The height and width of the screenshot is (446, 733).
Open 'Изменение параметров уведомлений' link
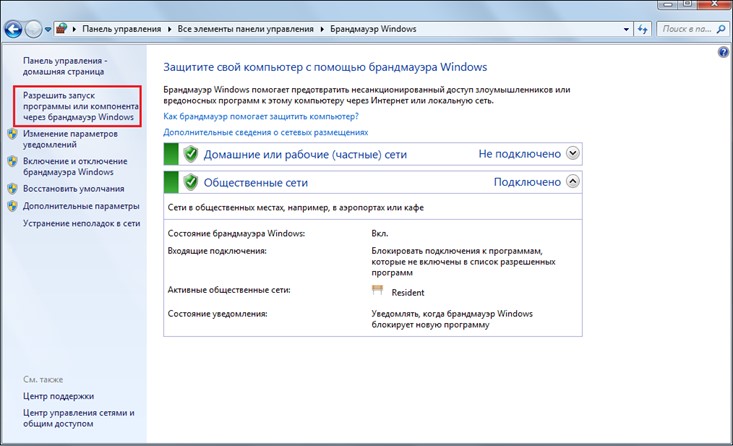[x=70, y=139]
